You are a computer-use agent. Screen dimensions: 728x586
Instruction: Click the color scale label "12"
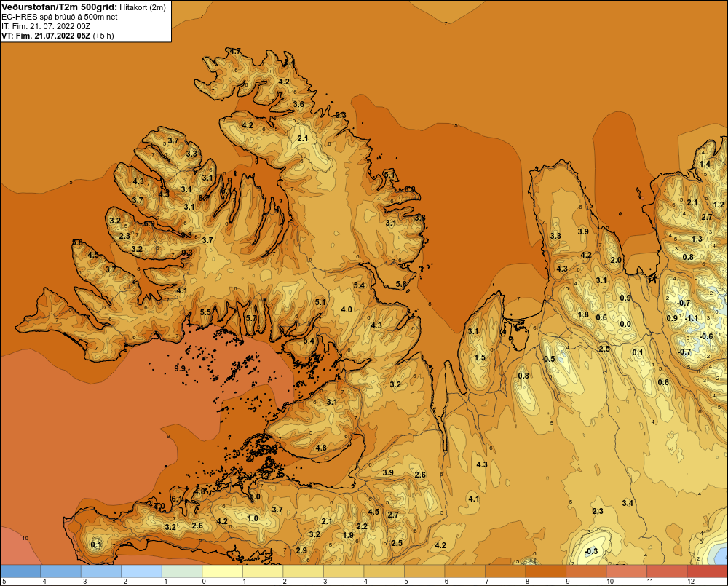click(690, 582)
